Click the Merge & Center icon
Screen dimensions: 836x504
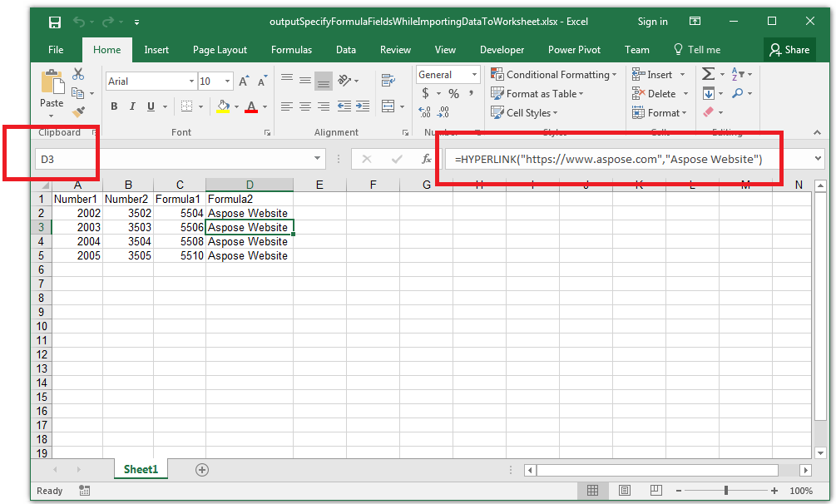point(387,106)
